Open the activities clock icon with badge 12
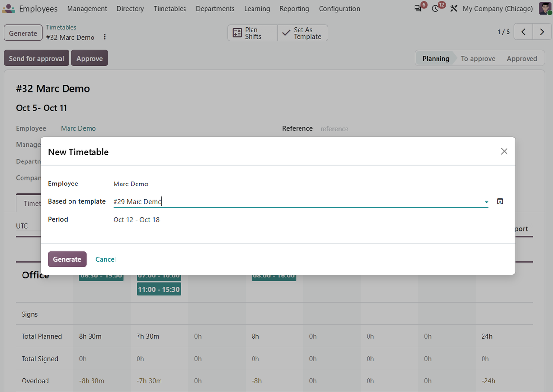The width and height of the screenshot is (553, 392). point(436,8)
